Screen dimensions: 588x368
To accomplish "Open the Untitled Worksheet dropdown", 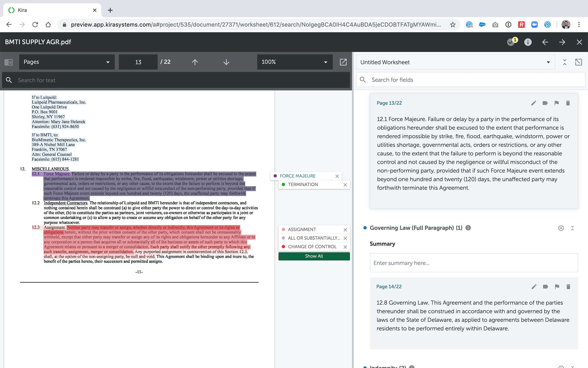I will click(x=455, y=62).
